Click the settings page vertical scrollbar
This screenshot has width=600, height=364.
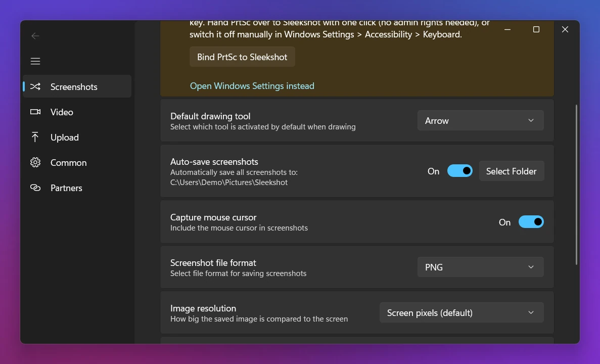coord(576,185)
